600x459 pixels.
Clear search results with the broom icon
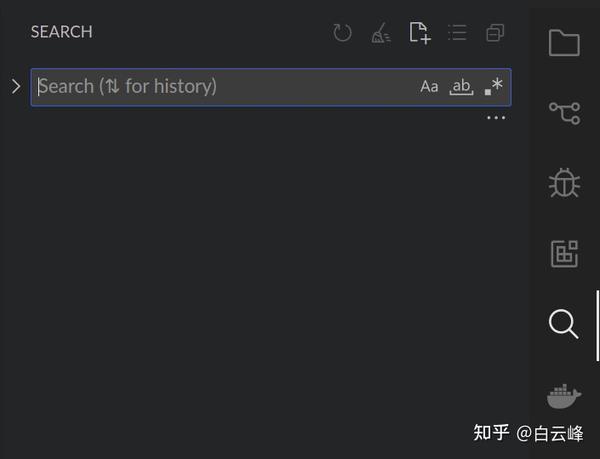[x=381, y=33]
